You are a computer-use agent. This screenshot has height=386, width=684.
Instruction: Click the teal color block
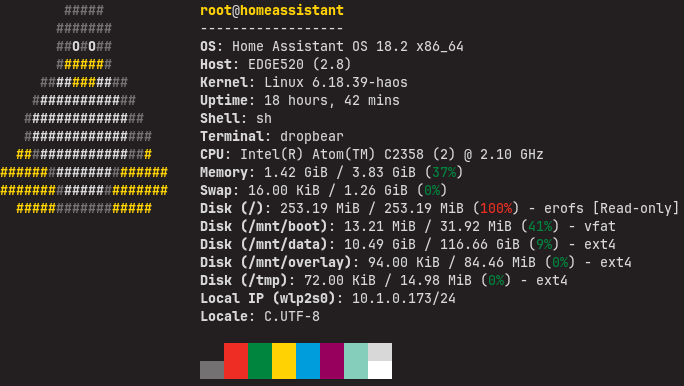pyautogui.click(x=356, y=361)
